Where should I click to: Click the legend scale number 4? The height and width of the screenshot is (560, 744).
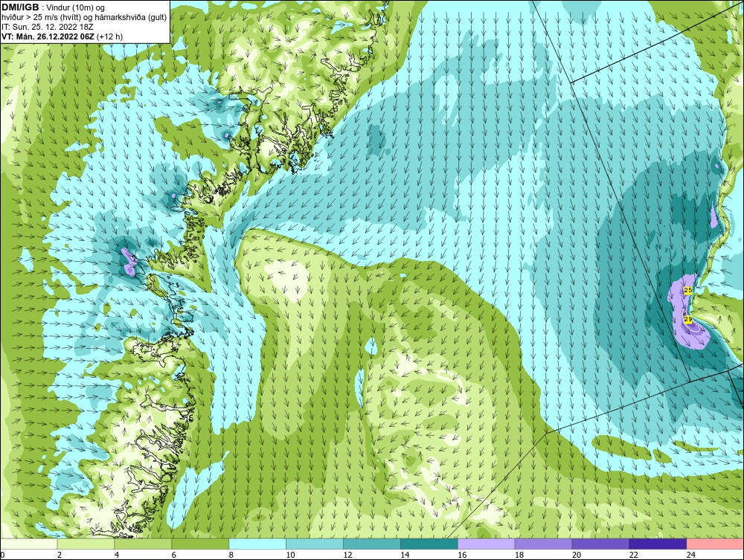117,555
